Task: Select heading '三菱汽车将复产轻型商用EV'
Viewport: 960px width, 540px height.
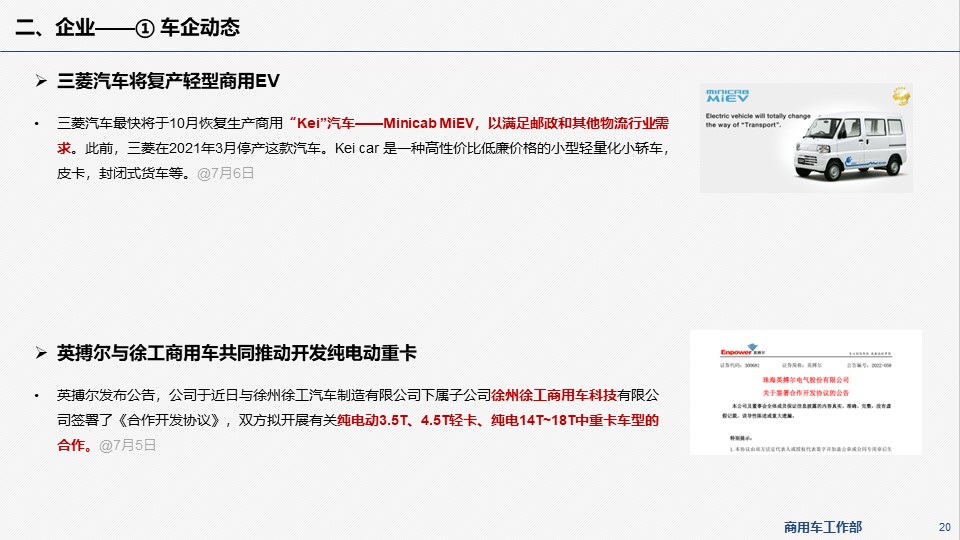Action: [168, 81]
